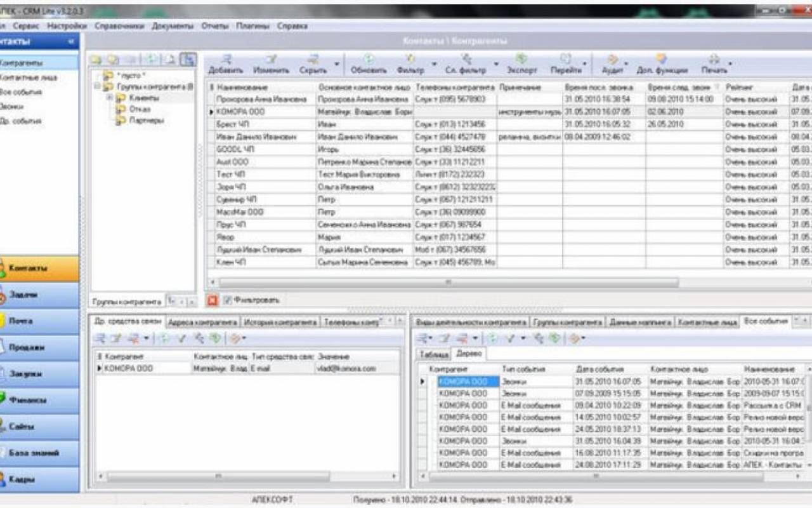This screenshot has height=508, width=812.
Task: Click the Обновить refresh icon
Action: tap(369, 59)
